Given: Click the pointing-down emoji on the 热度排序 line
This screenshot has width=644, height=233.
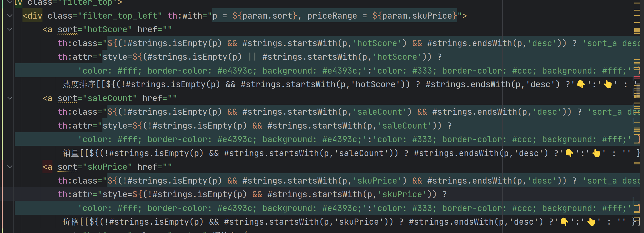Looking at the screenshot, I should coord(581,84).
